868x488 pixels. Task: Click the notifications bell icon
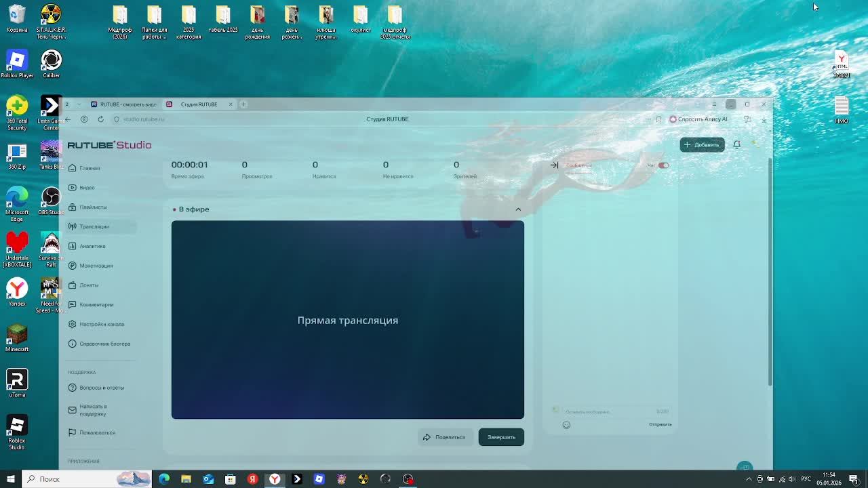click(737, 144)
